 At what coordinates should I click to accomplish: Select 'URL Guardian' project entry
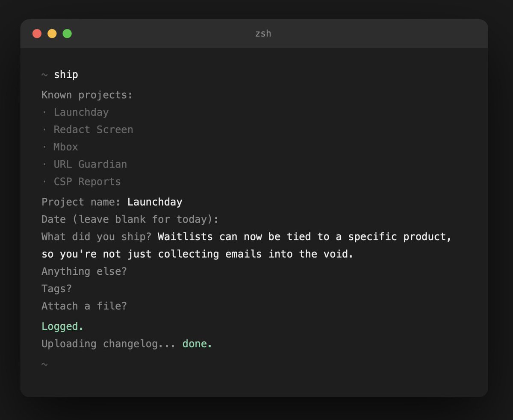click(90, 164)
